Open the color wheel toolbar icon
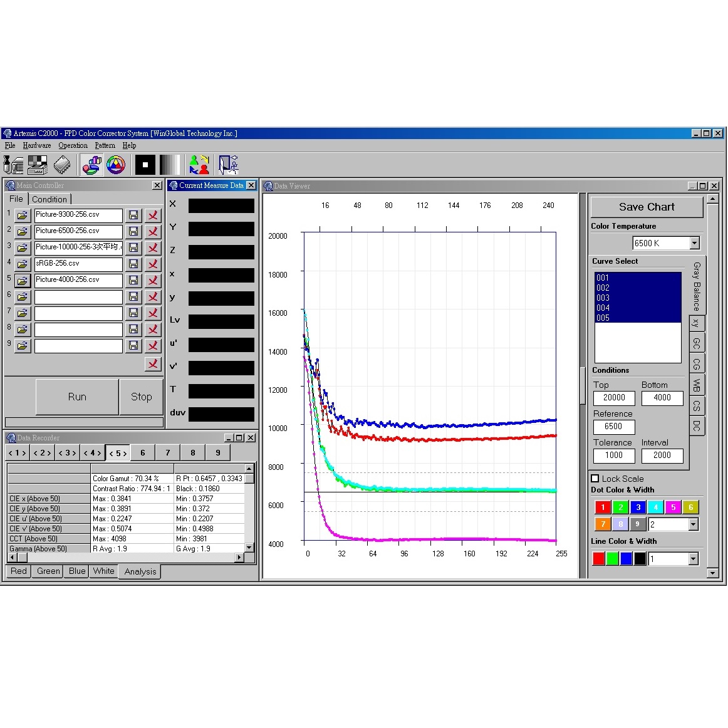The width and height of the screenshot is (728, 728). click(x=116, y=165)
